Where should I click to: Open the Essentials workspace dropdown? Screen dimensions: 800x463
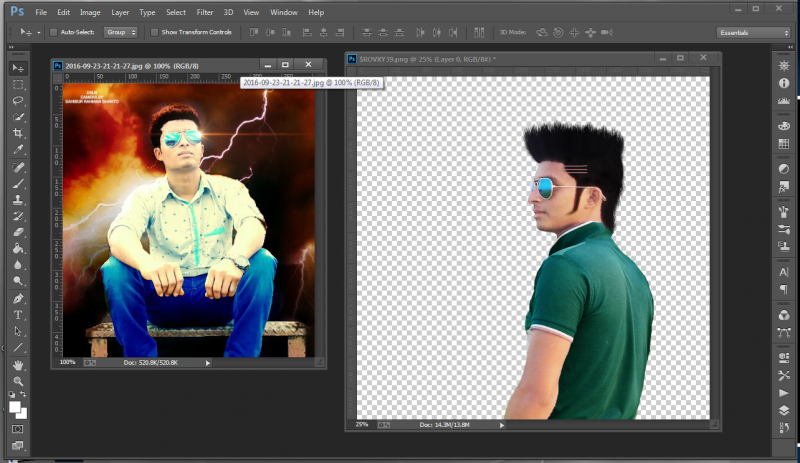click(x=753, y=32)
